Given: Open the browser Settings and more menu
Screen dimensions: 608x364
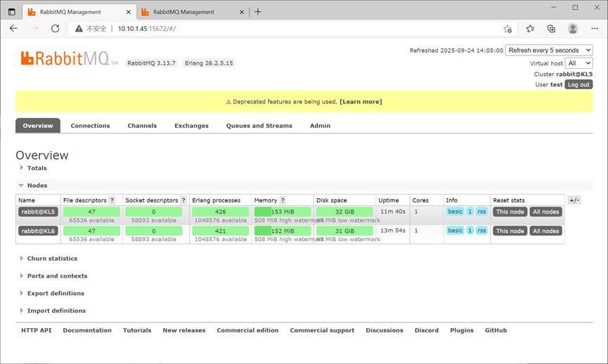Looking at the screenshot, I should pyautogui.click(x=595, y=29).
